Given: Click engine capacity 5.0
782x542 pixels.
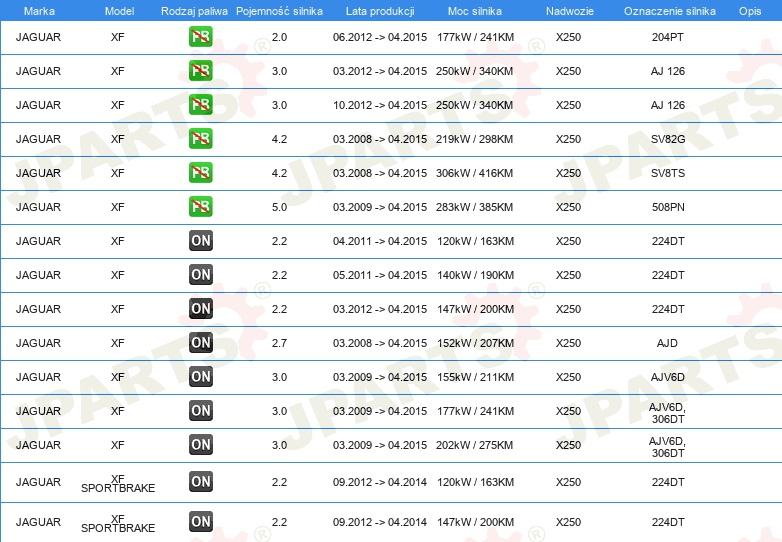Looking at the screenshot, I should (279, 207).
